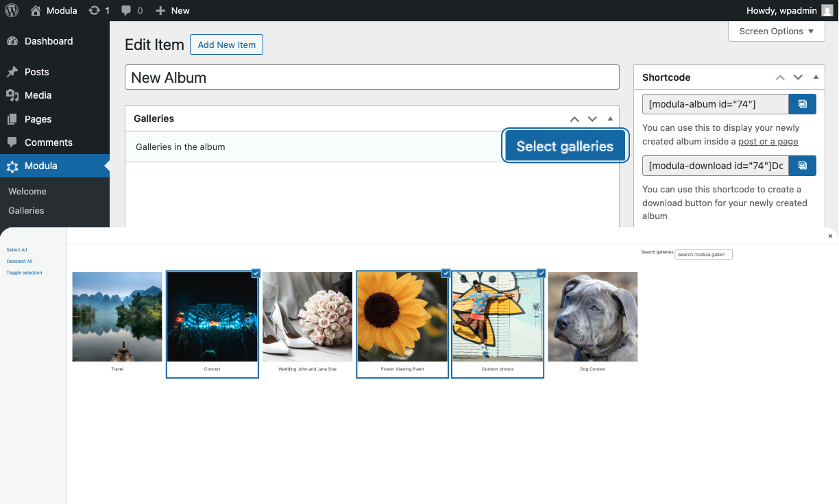The width and height of the screenshot is (839, 504).
Task: Uncheck the Concert gallery checkmark
Action: pos(256,273)
